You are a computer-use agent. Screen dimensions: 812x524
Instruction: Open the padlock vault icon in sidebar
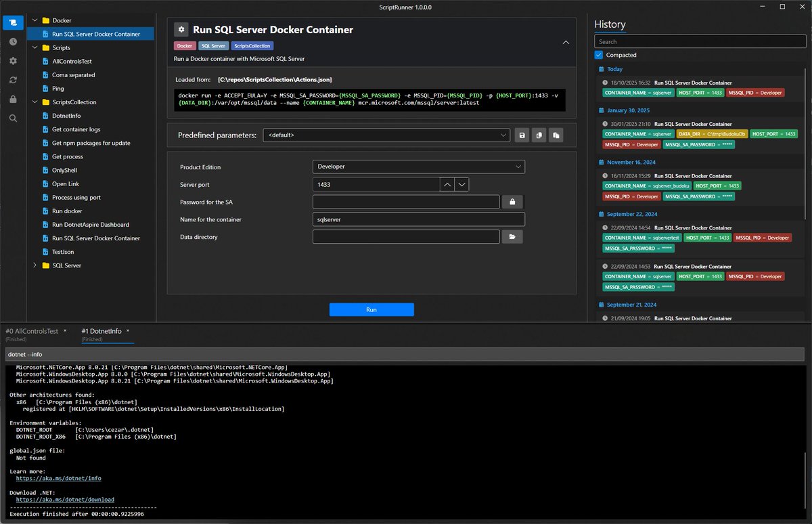(x=13, y=100)
